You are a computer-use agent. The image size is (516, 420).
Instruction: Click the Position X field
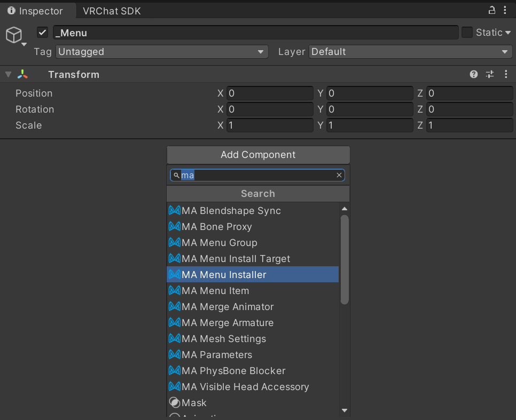tap(270, 93)
